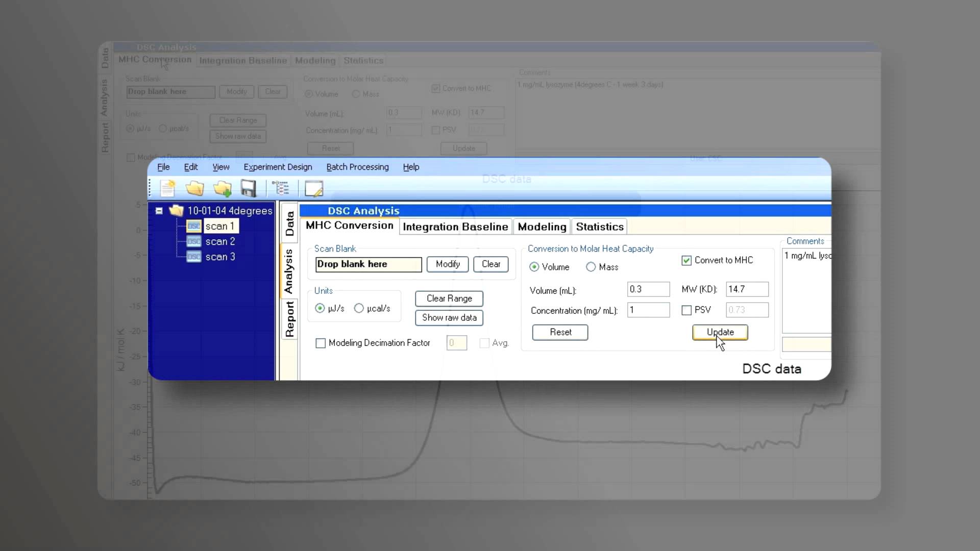Select the DSC icon beside scan 3
The height and width of the screenshot is (551, 980).
coord(194,257)
